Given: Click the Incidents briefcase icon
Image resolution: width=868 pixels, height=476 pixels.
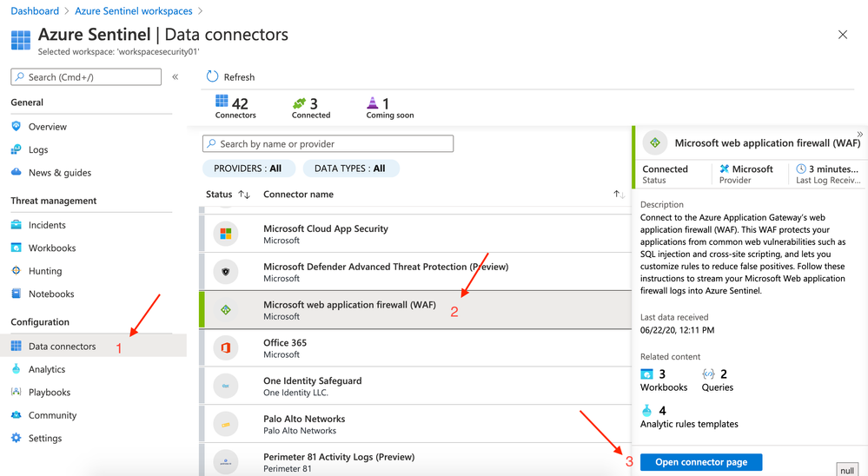Looking at the screenshot, I should (17, 225).
